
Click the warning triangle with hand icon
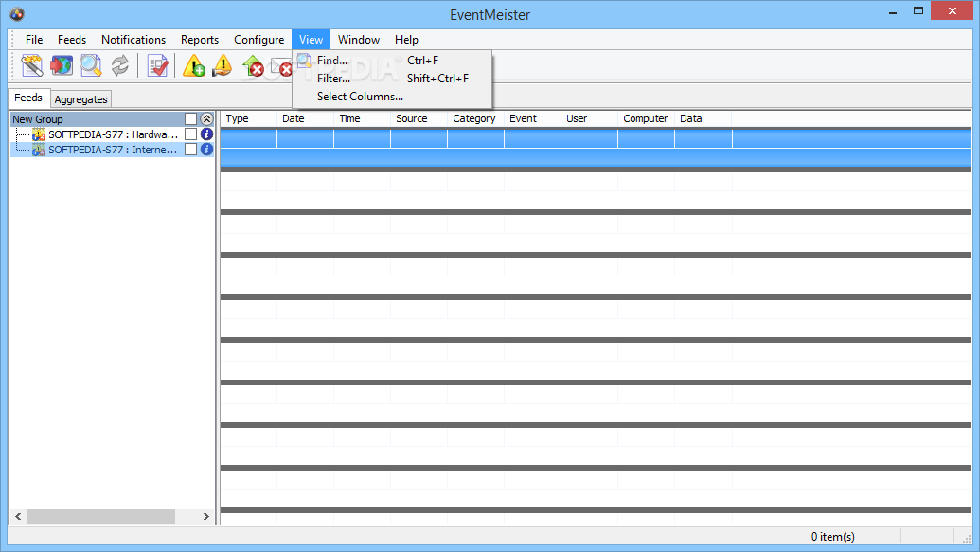click(x=223, y=65)
